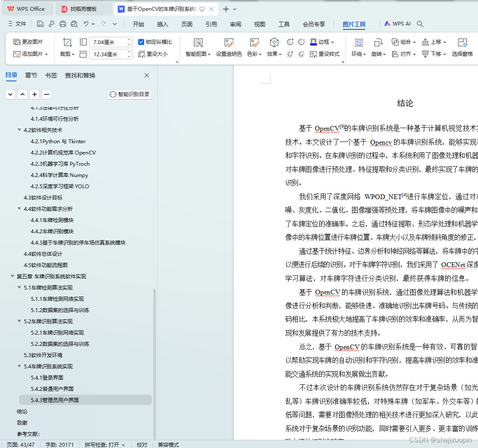The height and width of the screenshot is (448, 478).
Task: Collapse the 5.4车牌识别系统实现 node
Action: click(19, 366)
